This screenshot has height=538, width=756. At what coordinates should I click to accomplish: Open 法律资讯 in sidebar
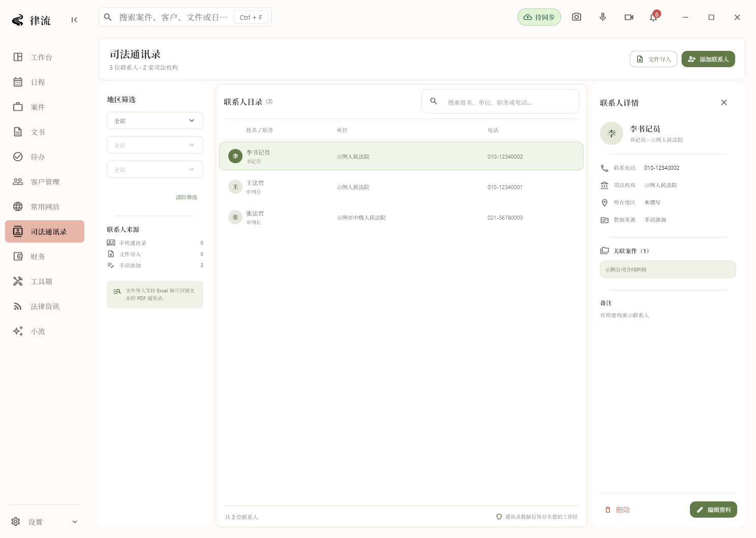(x=45, y=306)
